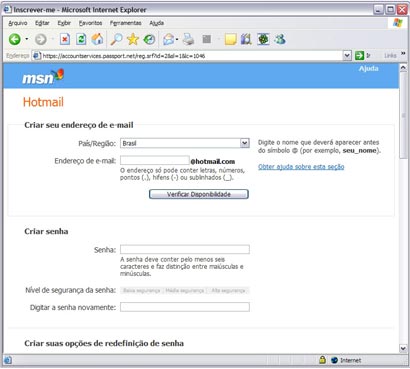Click the Windows flag logo icon
This screenshot has height=369, width=410.
click(x=398, y=23)
